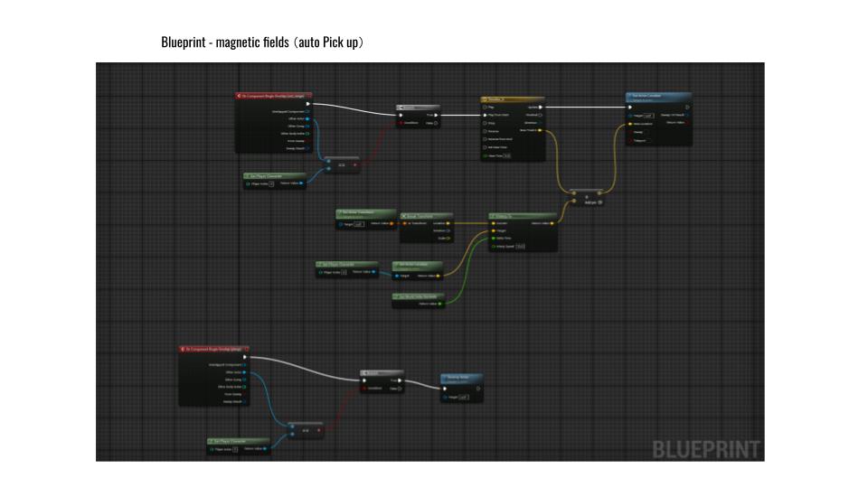Viewport: 868px width, 488px height.
Task: Click the Timeline's Play from Start pin
Action: tap(486, 115)
